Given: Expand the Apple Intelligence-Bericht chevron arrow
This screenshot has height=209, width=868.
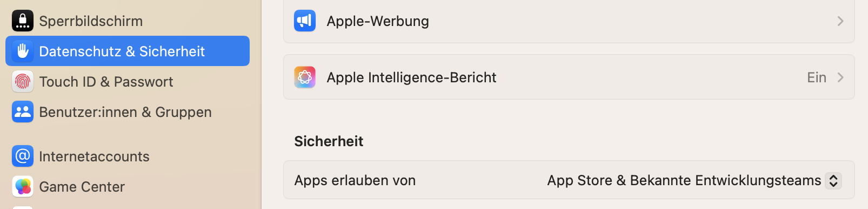Looking at the screenshot, I should coord(840,77).
